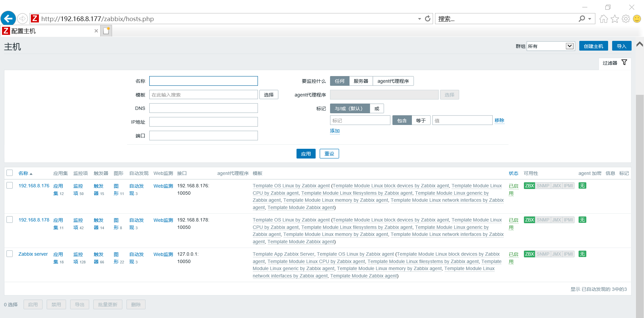
Task: Click into the DNS filter field
Action: pyautogui.click(x=204, y=108)
